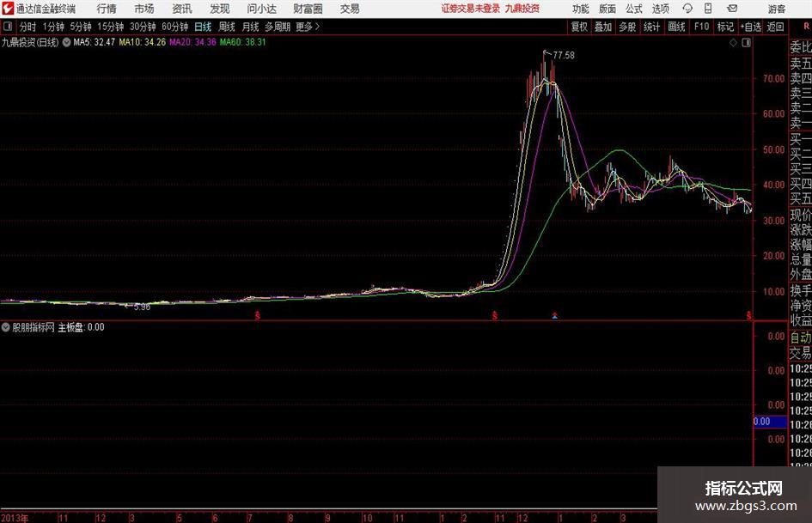The height and width of the screenshot is (523, 812).
Task: Open the customer service headset icon
Action: [687, 9]
